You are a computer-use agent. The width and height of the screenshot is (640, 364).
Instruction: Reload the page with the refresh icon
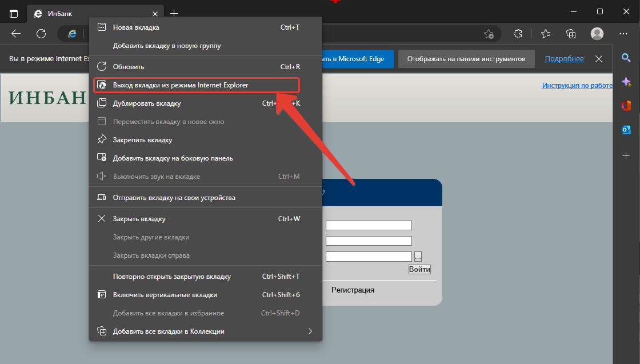pyautogui.click(x=41, y=34)
